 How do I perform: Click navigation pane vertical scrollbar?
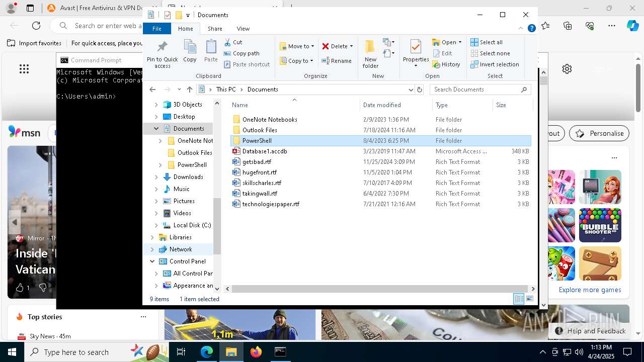pyautogui.click(x=217, y=225)
